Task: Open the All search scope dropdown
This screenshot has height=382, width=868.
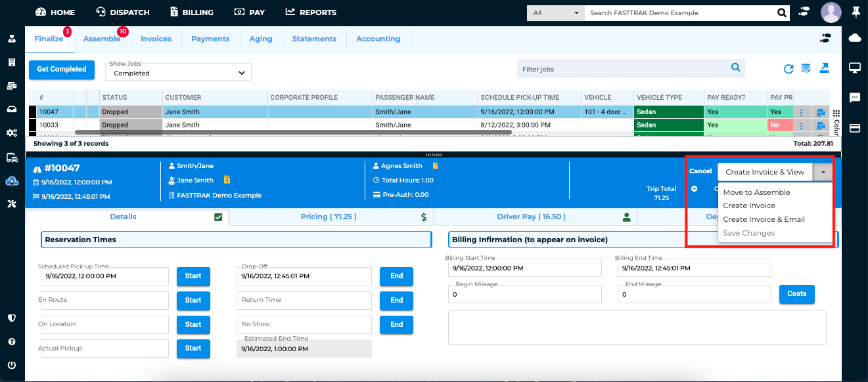Action: click(556, 12)
